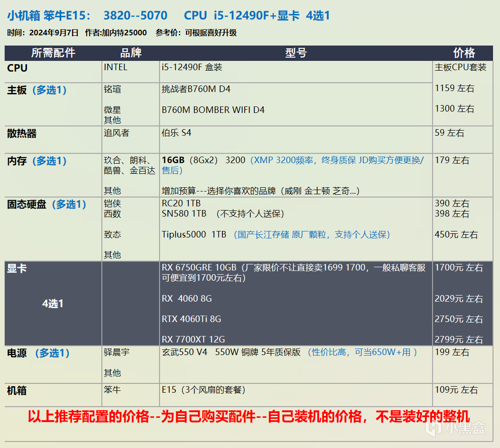
Task: Click the 机箱 row label
Action: 17,391
